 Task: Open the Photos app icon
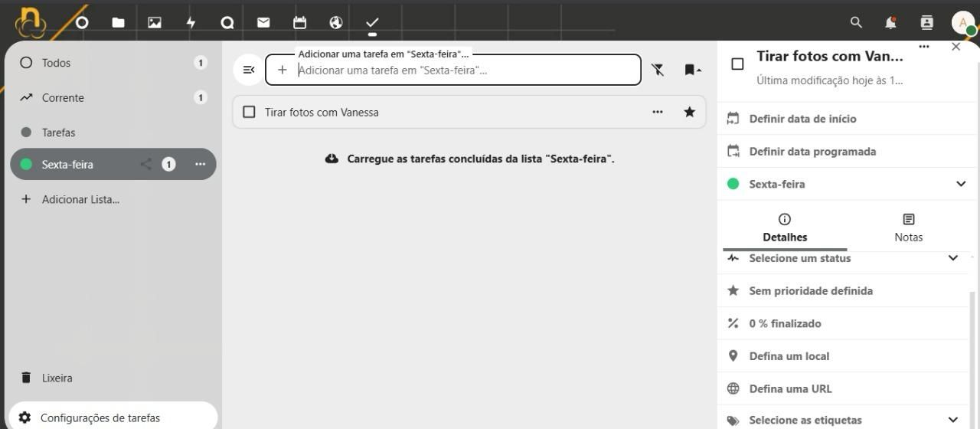(155, 23)
